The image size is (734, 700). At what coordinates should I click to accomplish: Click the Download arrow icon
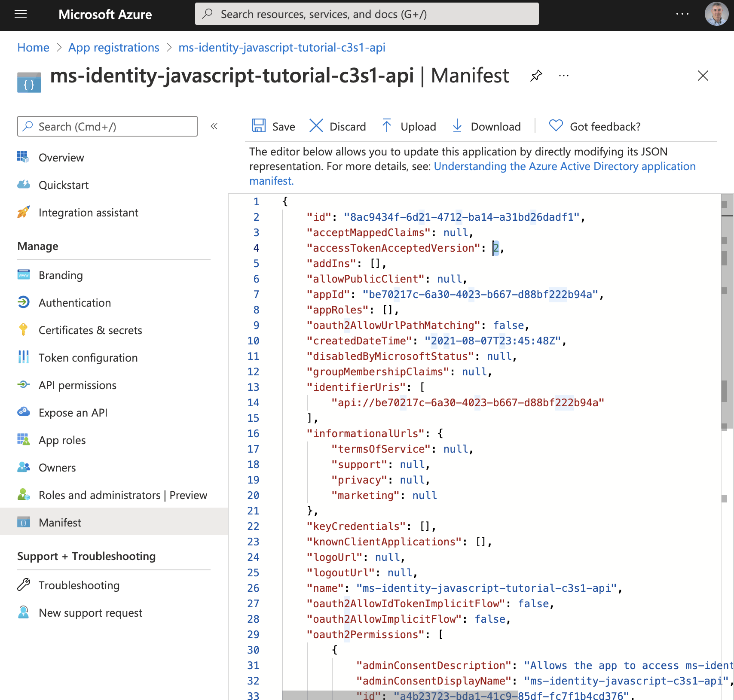click(x=457, y=126)
